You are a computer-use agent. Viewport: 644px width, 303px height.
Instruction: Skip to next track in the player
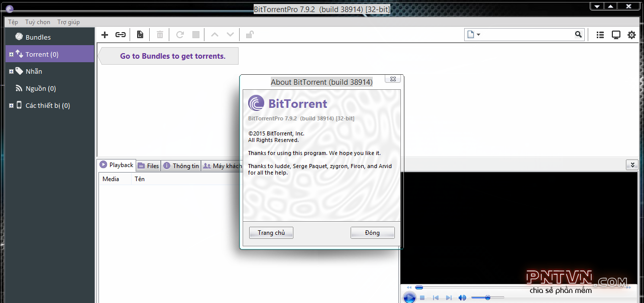point(449,298)
